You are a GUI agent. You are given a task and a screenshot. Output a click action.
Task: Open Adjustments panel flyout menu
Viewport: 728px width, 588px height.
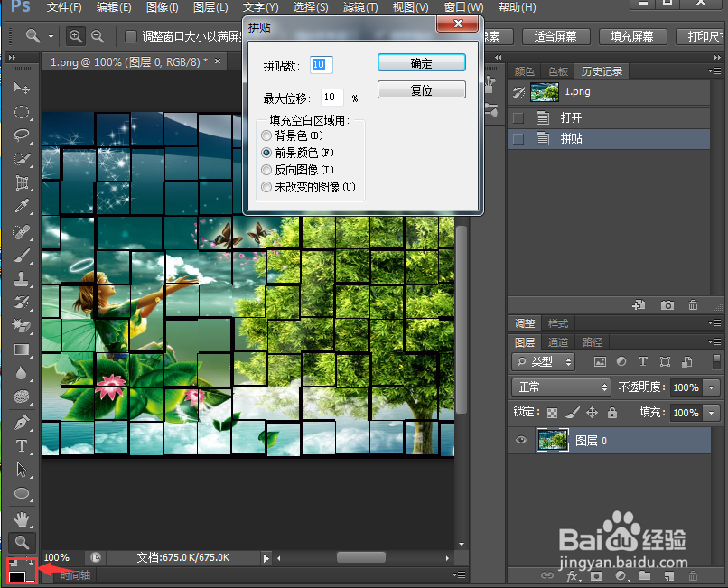714,322
